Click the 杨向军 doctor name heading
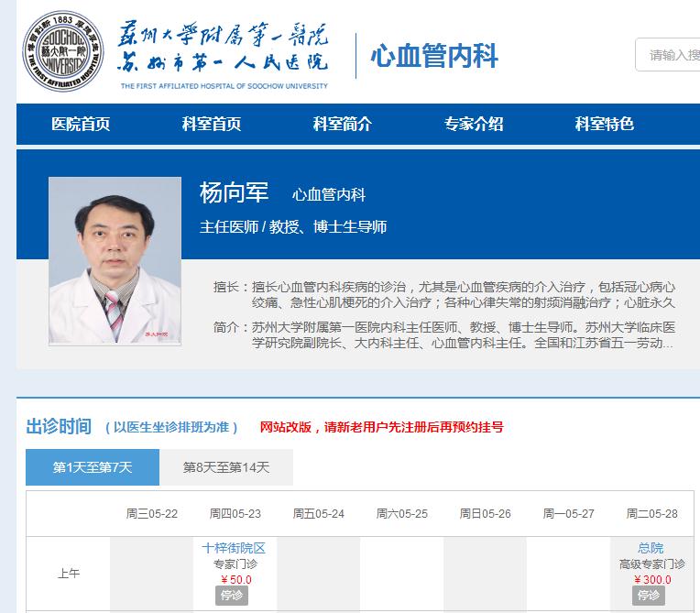The image size is (700, 613). (234, 193)
